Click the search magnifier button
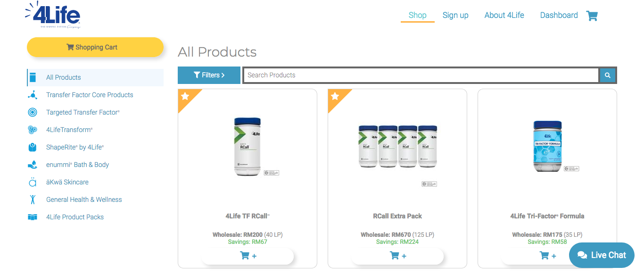The height and width of the screenshot is (275, 644). pos(607,75)
